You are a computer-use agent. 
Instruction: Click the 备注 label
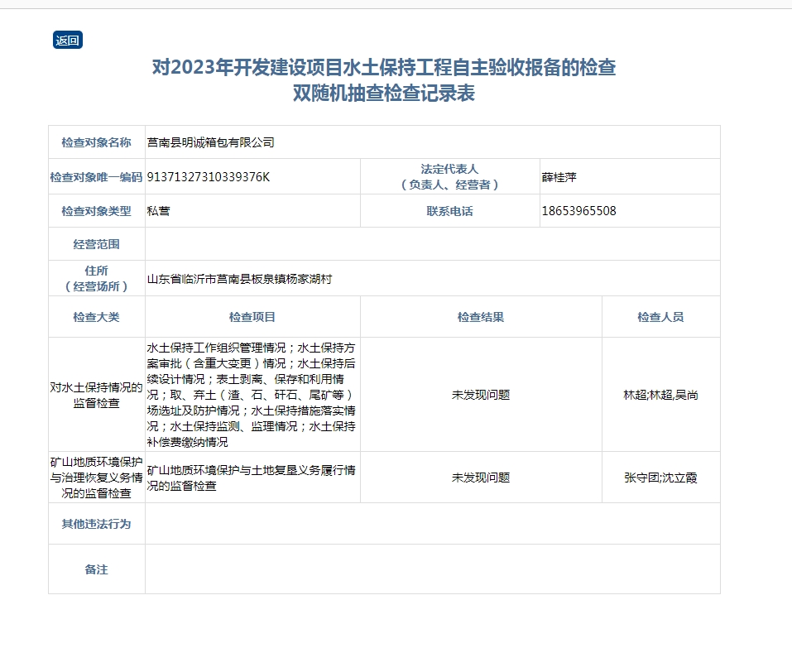97,570
